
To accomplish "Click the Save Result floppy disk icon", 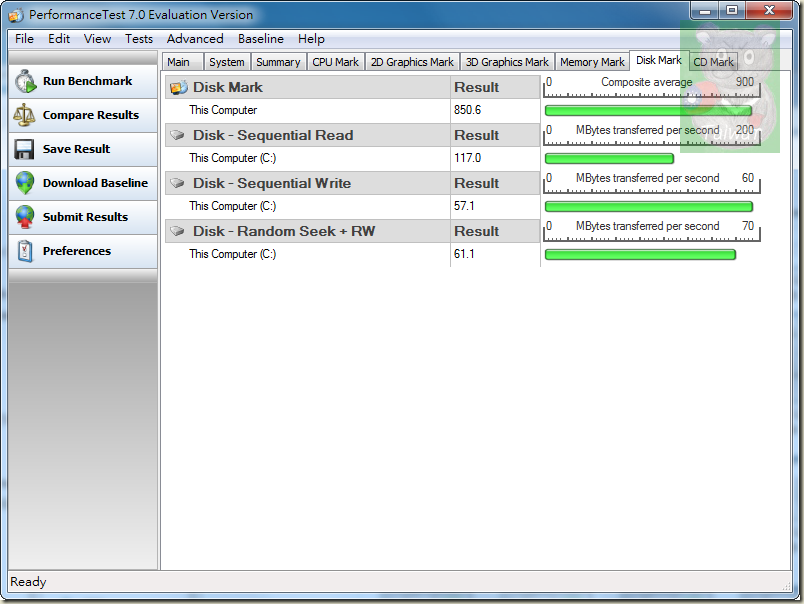I will [25, 149].
